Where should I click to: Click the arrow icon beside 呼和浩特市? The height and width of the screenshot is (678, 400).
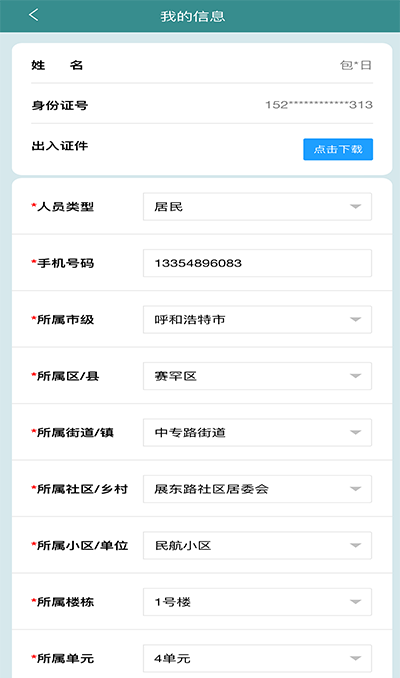click(355, 320)
